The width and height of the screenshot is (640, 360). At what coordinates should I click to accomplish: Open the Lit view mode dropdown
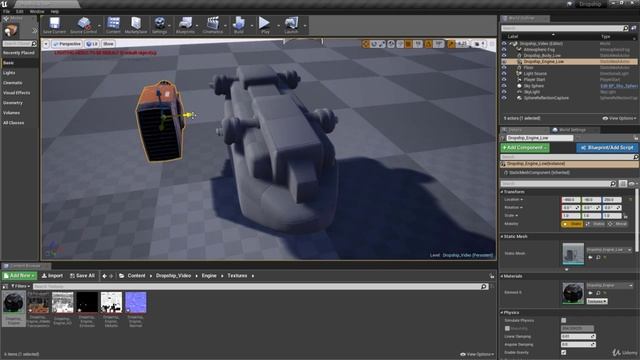pyautogui.click(x=92, y=44)
